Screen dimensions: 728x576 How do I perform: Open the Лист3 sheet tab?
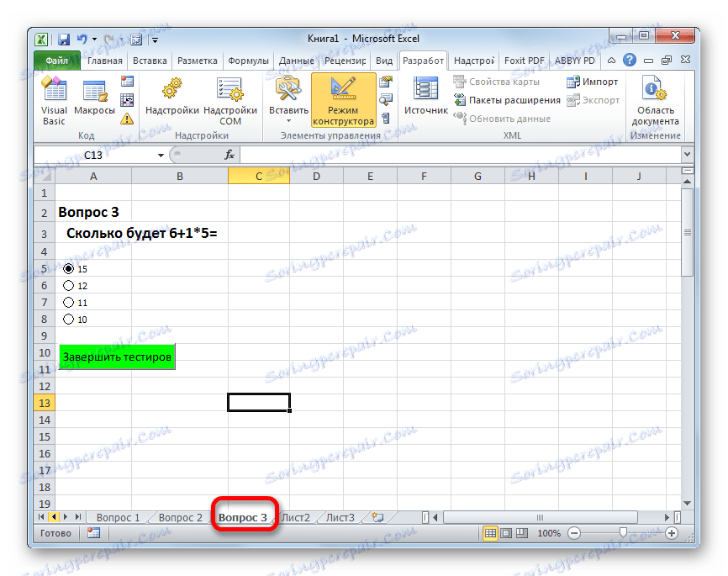pos(340,517)
